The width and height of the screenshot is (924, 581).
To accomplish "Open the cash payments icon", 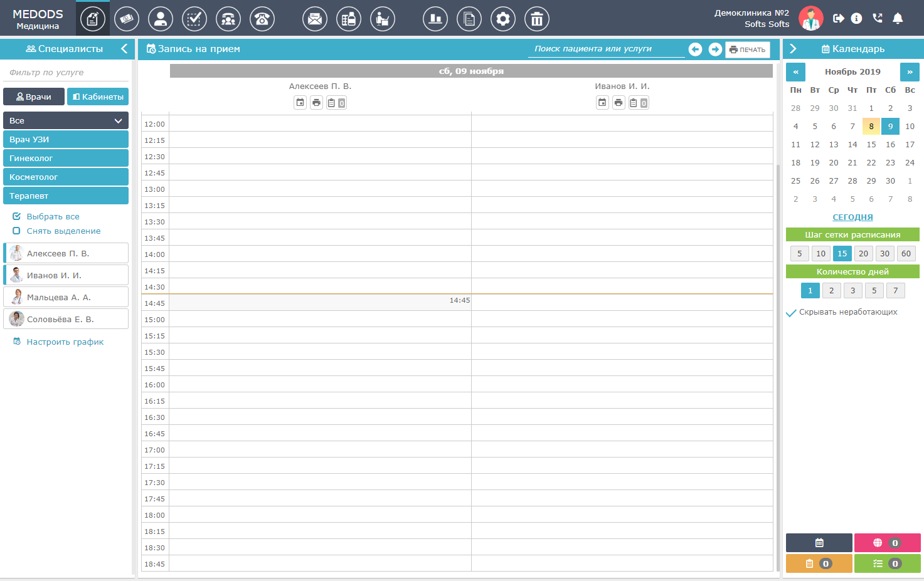I will tap(127, 19).
